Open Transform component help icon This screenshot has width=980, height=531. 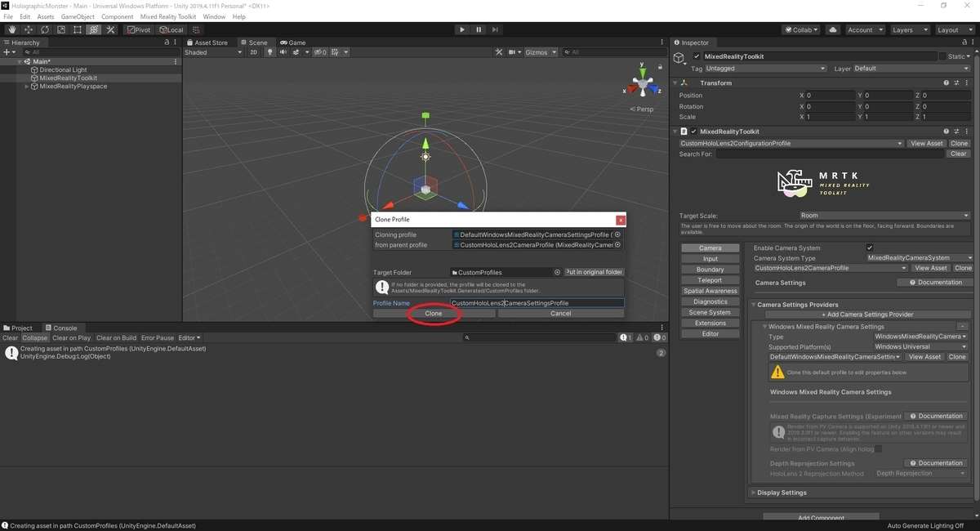947,83
